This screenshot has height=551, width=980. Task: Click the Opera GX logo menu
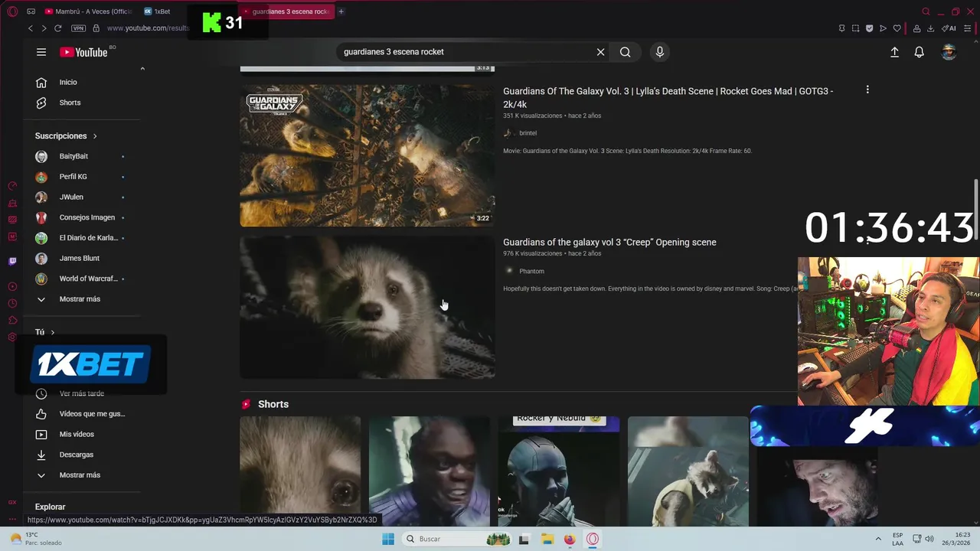point(12,11)
